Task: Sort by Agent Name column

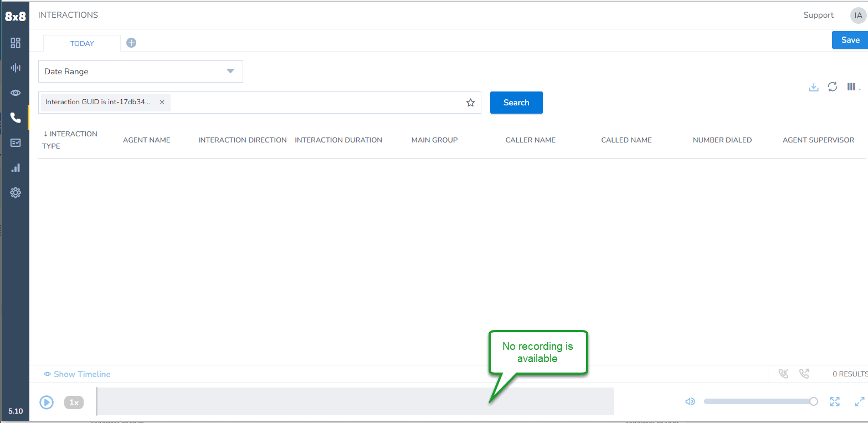Action: tap(147, 140)
